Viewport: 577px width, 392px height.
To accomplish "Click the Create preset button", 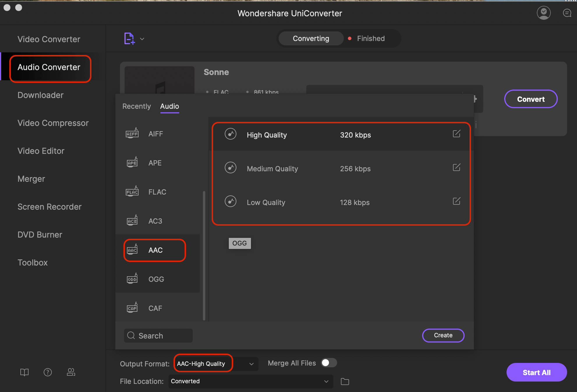I will tap(443, 335).
